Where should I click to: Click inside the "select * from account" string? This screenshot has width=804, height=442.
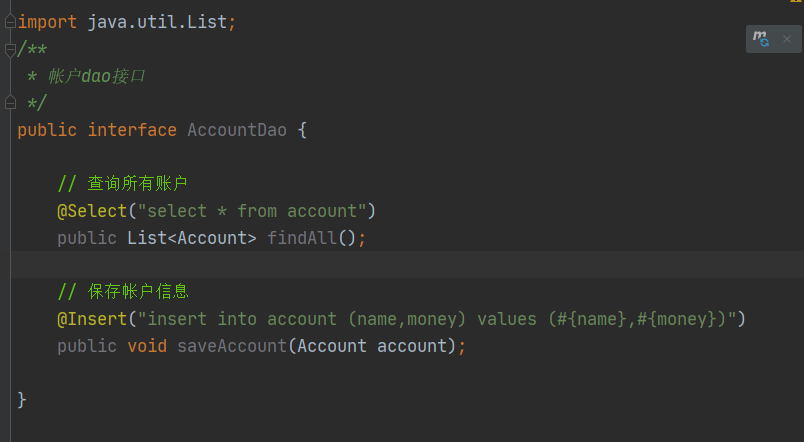[x=252, y=211]
